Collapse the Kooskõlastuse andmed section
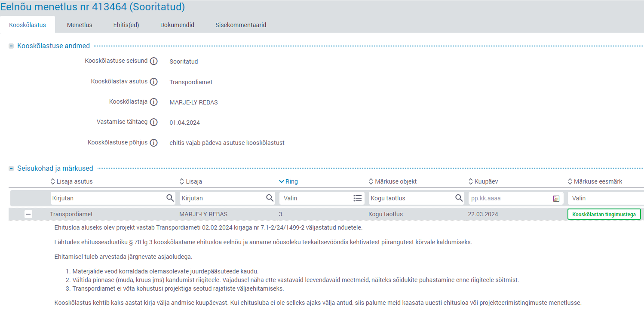The height and width of the screenshot is (313, 644). [x=11, y=46]
